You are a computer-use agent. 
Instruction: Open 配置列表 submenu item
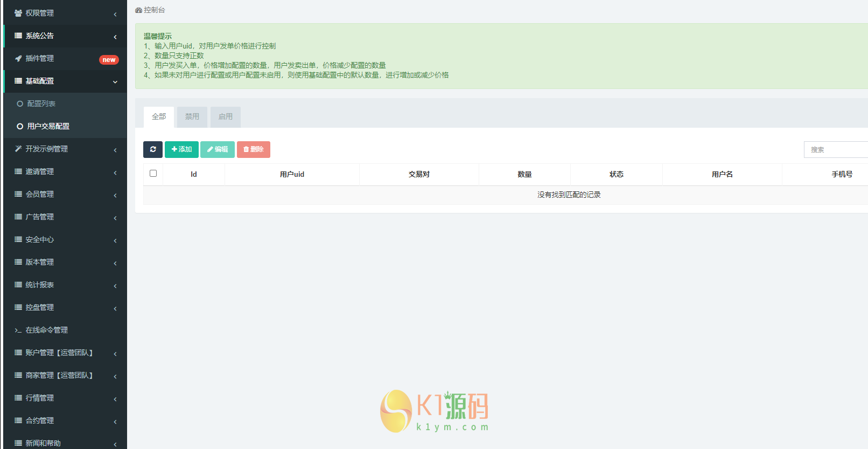point(65,103)
